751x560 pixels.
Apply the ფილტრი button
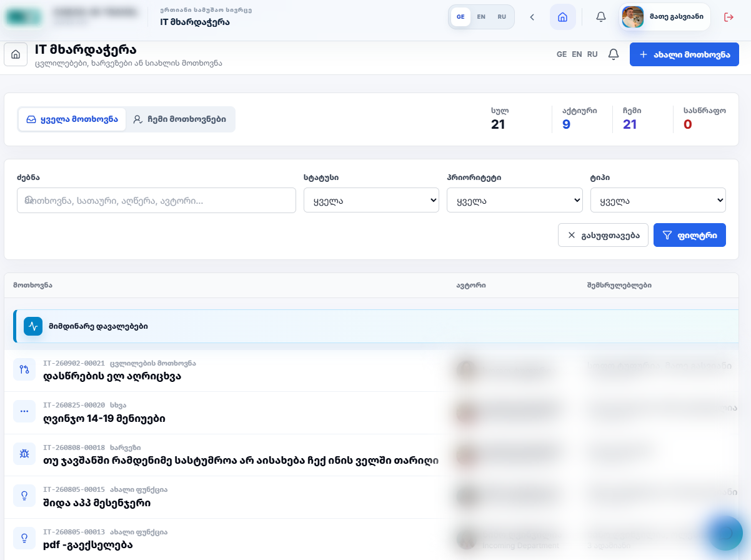point(690,235)
